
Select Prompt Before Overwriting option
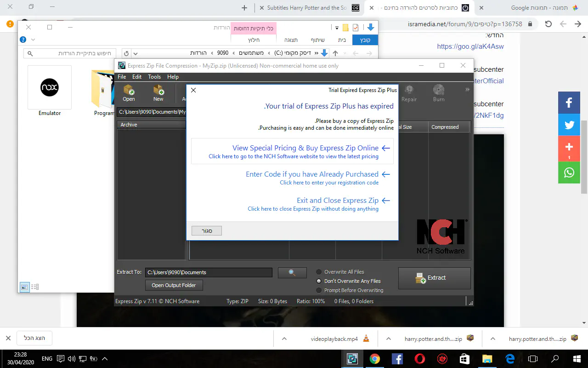click(319, 290)
